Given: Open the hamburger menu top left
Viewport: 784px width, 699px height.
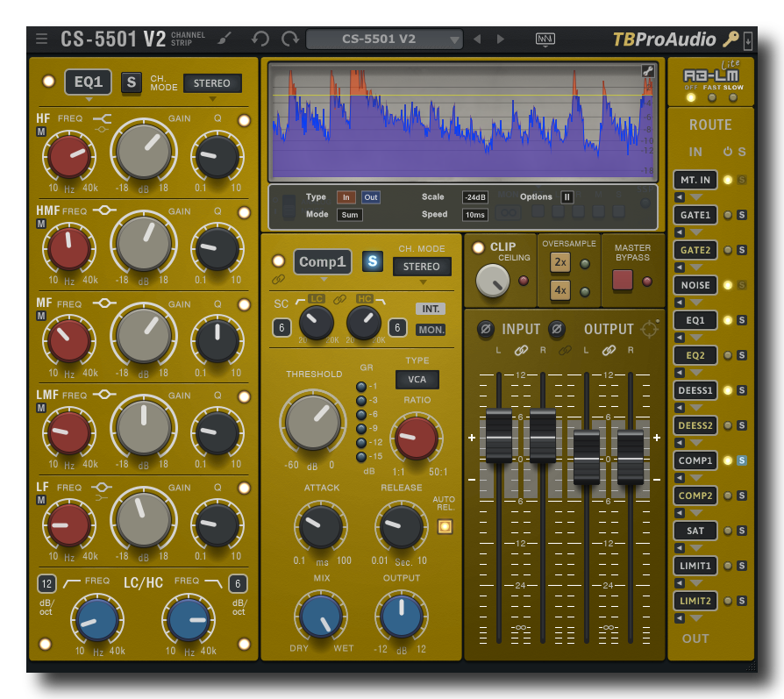Looking at the screenshot, I should [x=41, y=39].
